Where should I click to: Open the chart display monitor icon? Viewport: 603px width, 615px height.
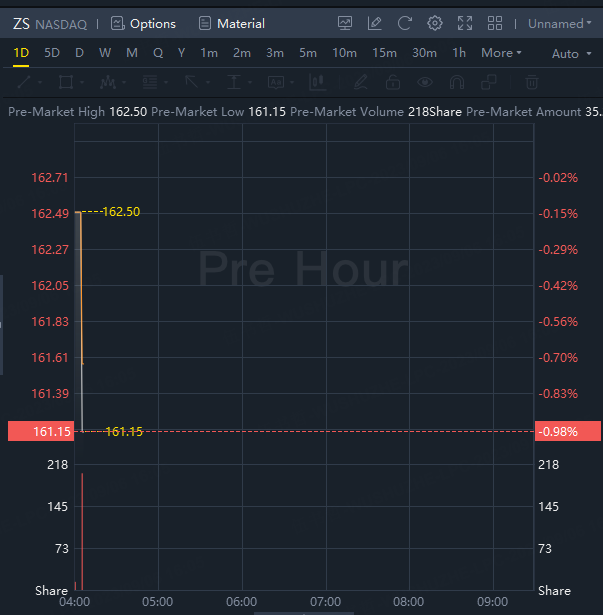coord(345,23)
